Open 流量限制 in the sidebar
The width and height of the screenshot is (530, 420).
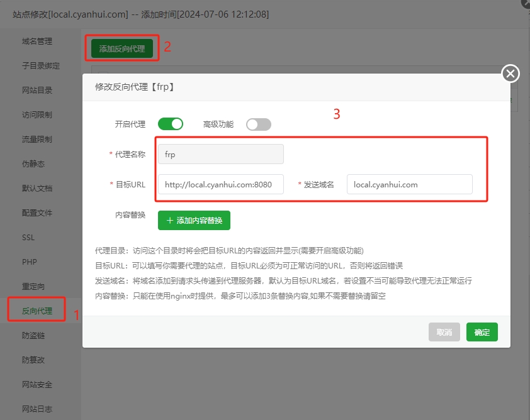[x=37, y=139]
